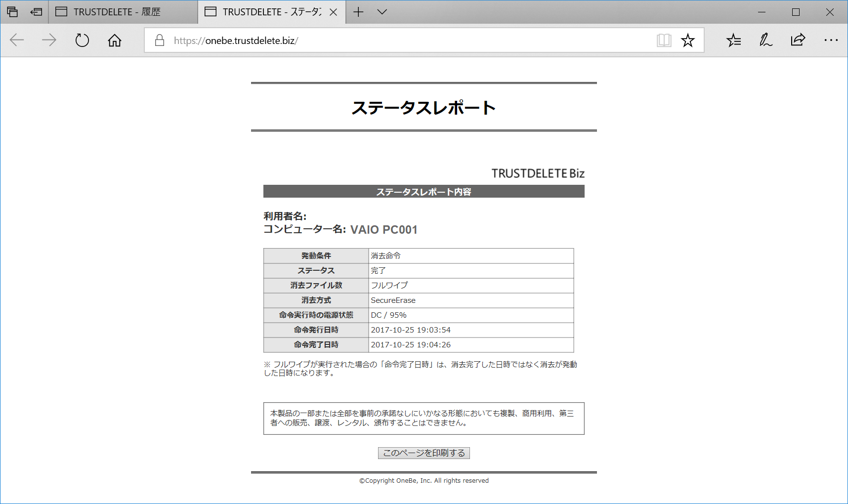Close the Edge browser window
Viewport: 848px width, 504px height.
click(x=830, y=12)
